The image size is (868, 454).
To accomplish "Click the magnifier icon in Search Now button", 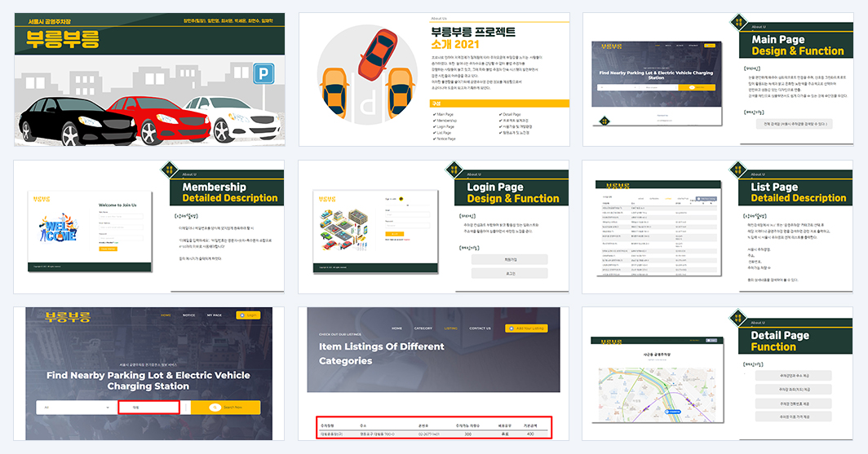I will (215, 407).
